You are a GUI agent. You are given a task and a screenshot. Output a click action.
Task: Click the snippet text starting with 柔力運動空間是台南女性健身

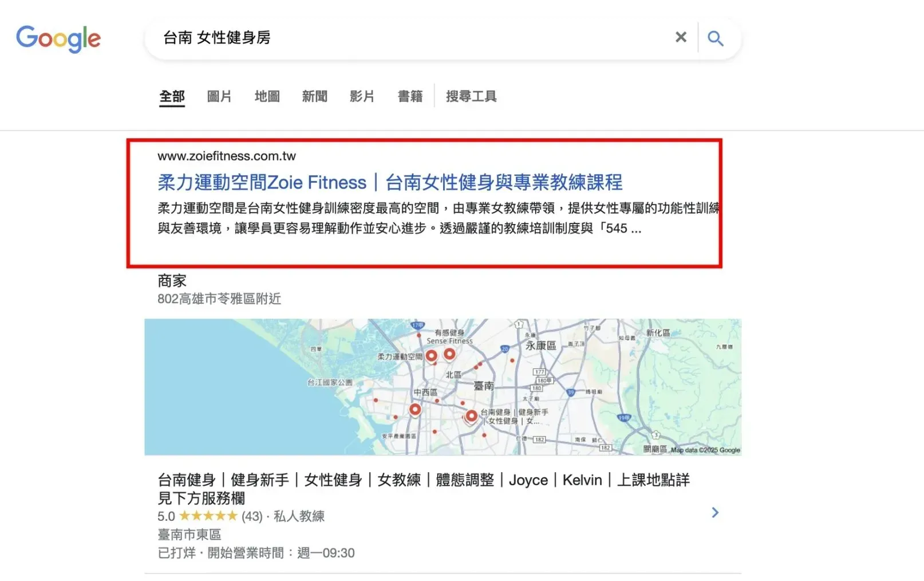439,218
